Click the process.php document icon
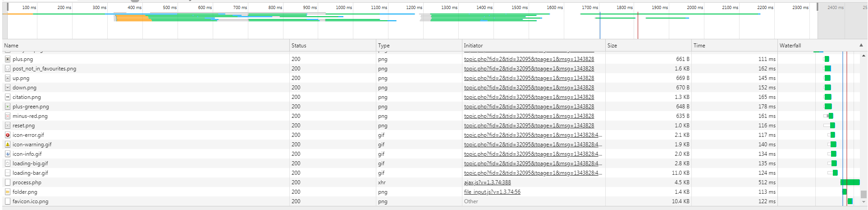 point(8,182)
